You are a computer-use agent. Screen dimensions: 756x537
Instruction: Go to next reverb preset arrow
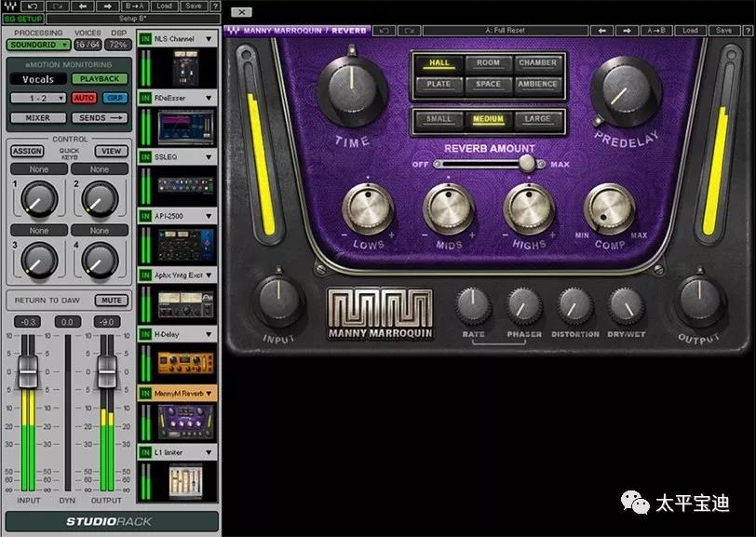(x=627, y=31)
